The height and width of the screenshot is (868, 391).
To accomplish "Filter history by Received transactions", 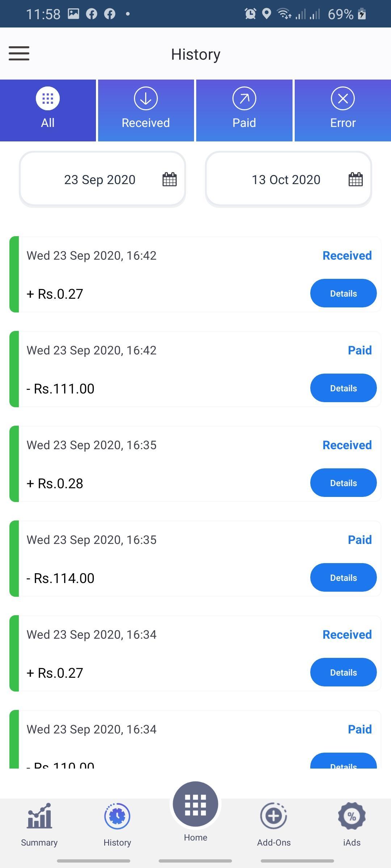I will [x=146, y=110].
